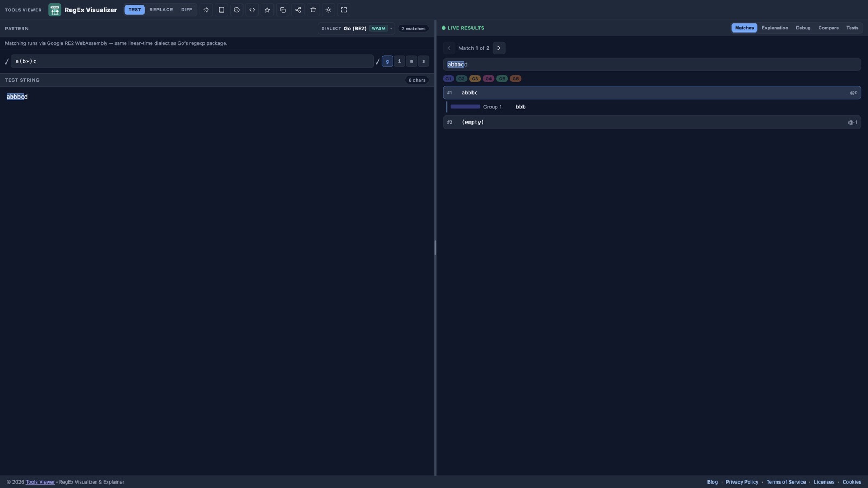Screen dimensions: 868x488
Task: Select the Matches results tab
Action: point(744,28)
